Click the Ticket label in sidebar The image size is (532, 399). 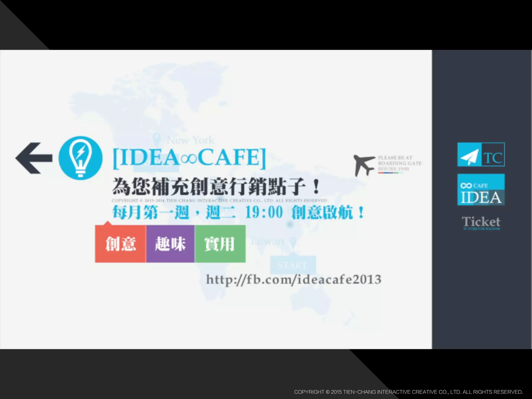coord(481,222)
